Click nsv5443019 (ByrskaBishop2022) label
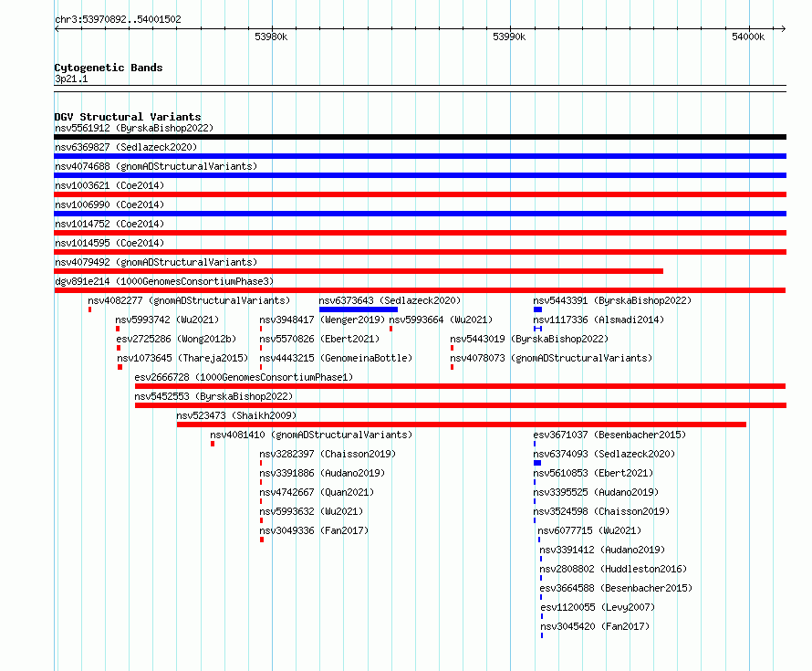 tap(529, 339)
